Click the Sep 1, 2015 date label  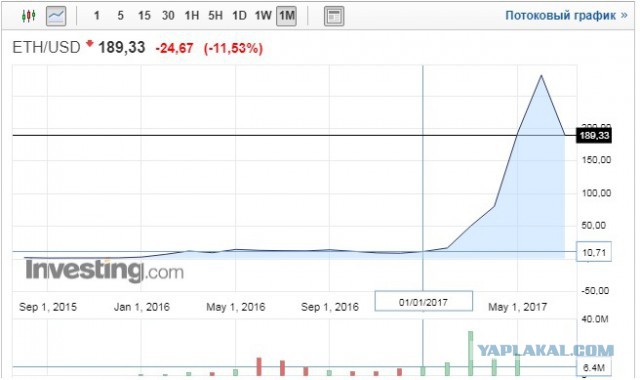(x=48, y=307)
